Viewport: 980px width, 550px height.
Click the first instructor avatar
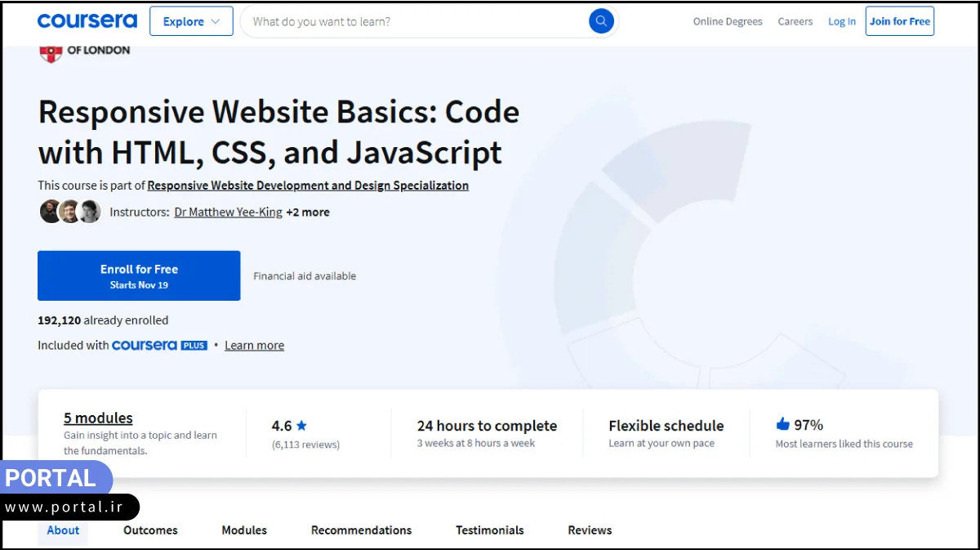point(49,211)
